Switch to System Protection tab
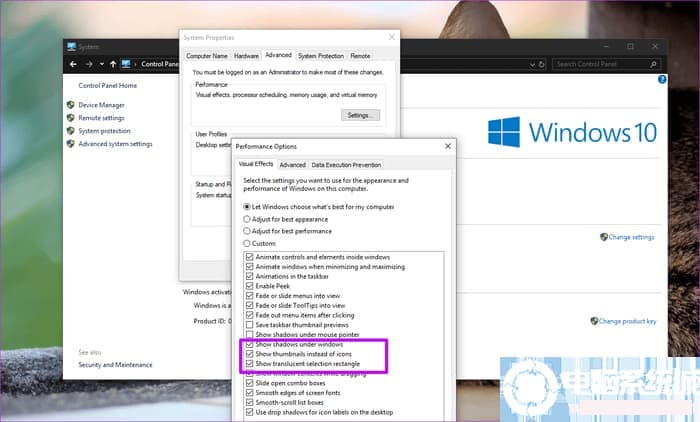700x422 pixels. 321,56
